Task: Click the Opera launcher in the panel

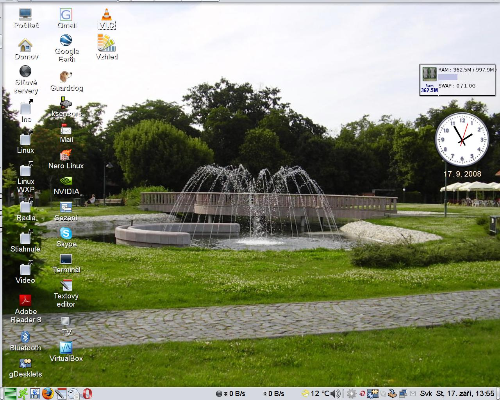Action: [87, 394]
